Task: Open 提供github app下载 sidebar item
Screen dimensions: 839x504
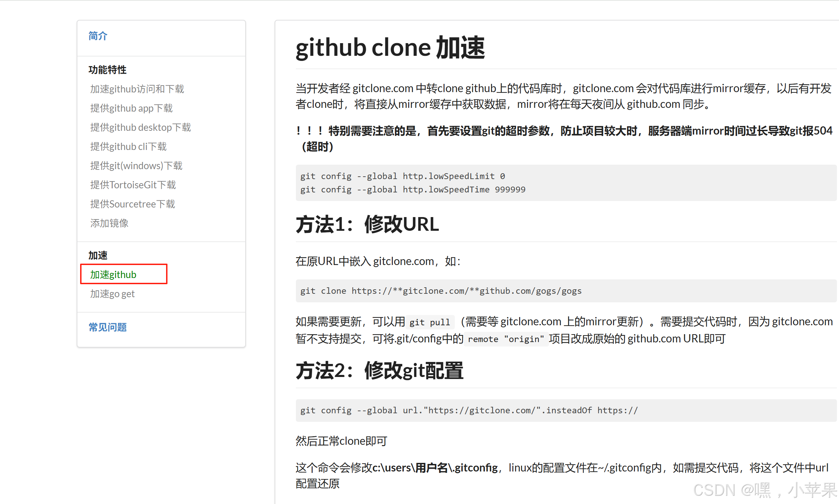Action: pyautogui.click(x=131, y=108)
